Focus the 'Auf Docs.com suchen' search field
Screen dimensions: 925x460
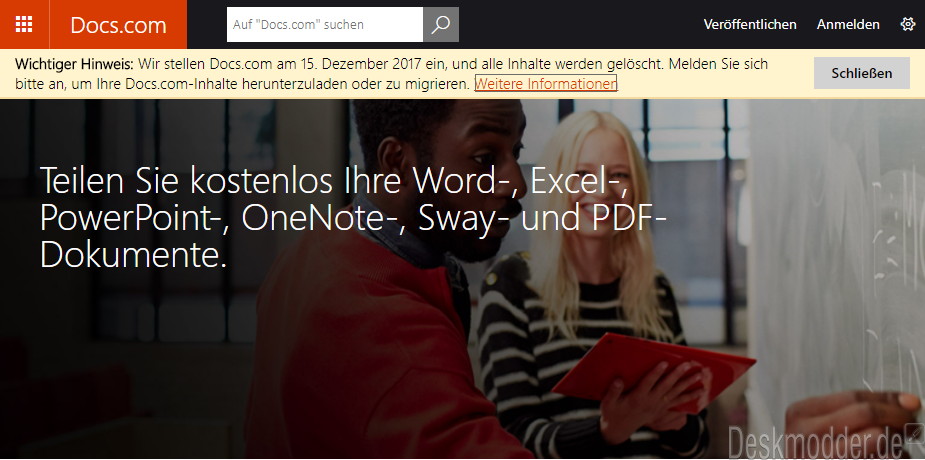tap(325, 25)
